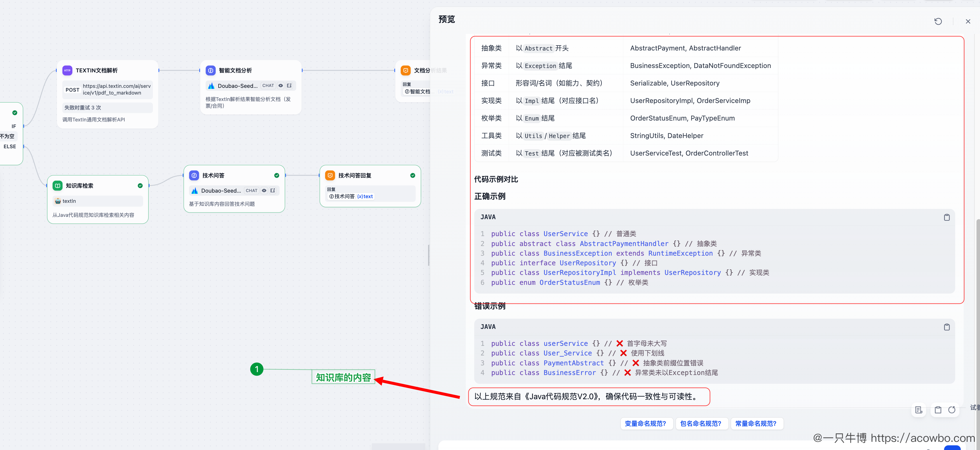Restart the preview conversation with refresh icon
Viewport: 980px width, 450px height.
pyautogui.click(x=938, y=21)
